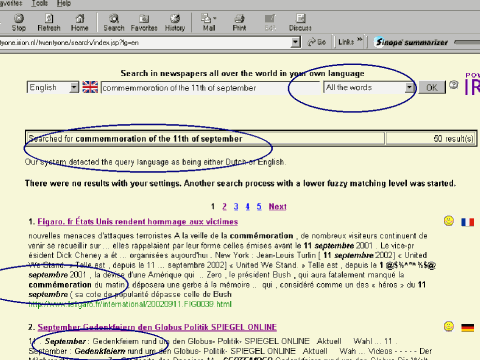This screenshot has height=360, width=480.
Task: Click the Edit toolbar icon
Action: [270, 23]
